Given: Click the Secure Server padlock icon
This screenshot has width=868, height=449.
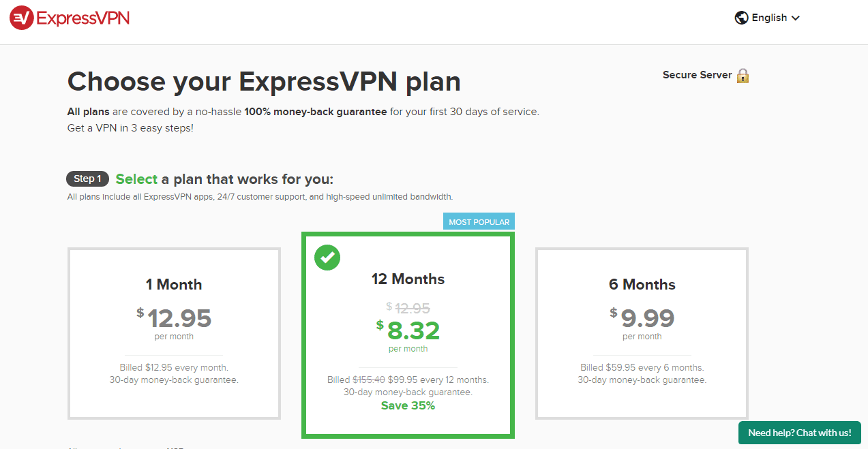Looking at the screenshot, I should [743, 75].
